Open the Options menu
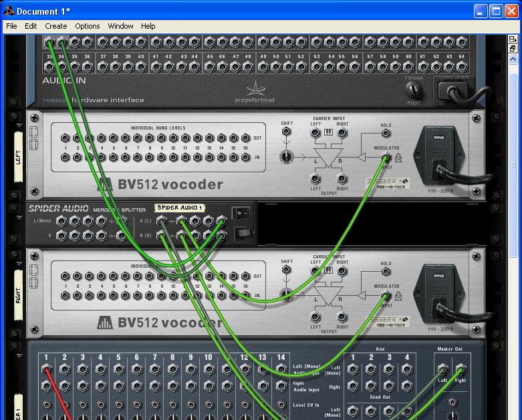522x420 pixels. coord(87,26)
